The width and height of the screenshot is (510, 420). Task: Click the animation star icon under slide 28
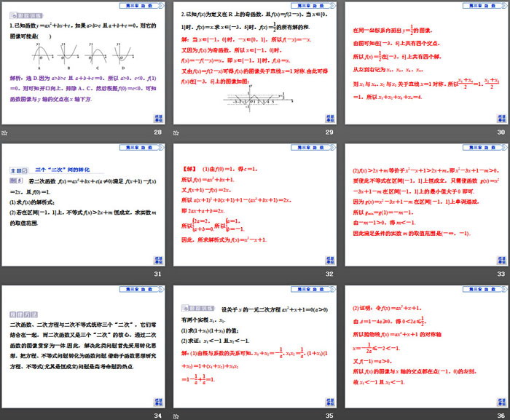tap(4, 133)
